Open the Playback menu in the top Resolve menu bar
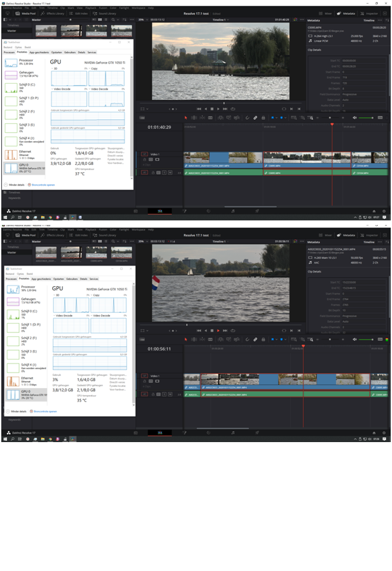The height and width of the screenshot is (571, 392). coord(91,8)
